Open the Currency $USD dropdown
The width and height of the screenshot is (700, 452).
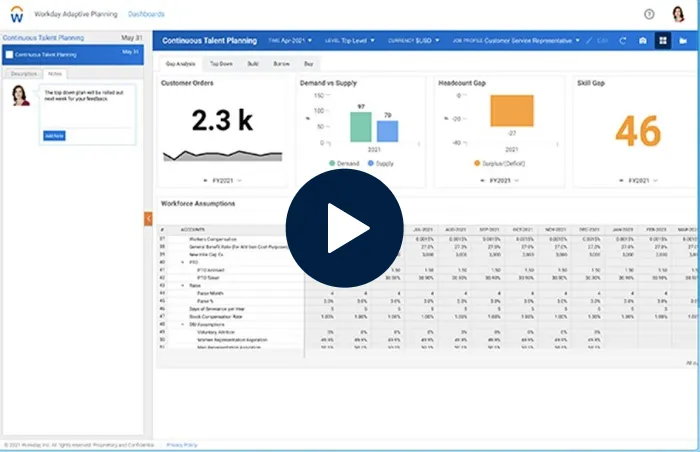coord(413,41)
